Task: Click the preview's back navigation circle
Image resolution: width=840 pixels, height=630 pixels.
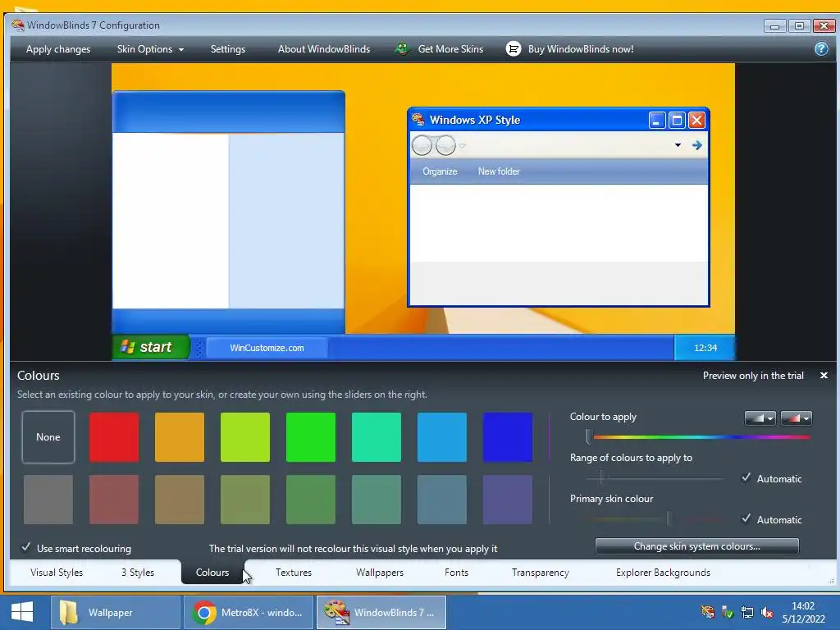Action: [x=422, y=145]
